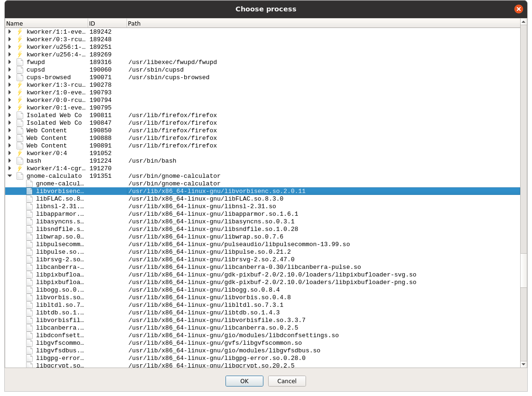Click the cups-browsed file icon
This screenshot has width=532, height=396.
tap(20, 77)
